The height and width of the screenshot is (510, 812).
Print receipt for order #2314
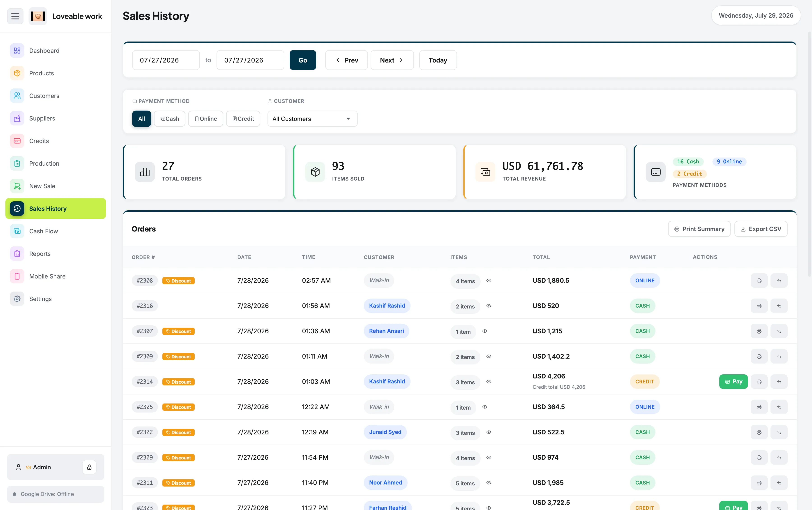click(759, 382)
